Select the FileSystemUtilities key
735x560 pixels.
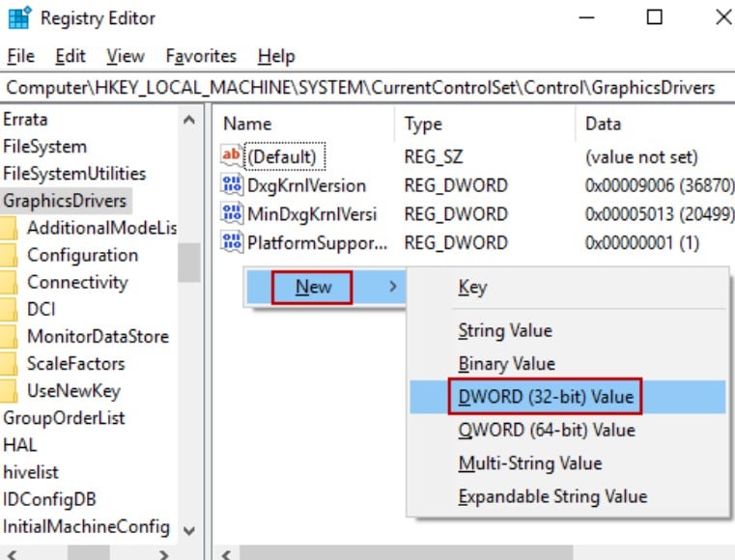pyautogui.click(x=74, y=174)
